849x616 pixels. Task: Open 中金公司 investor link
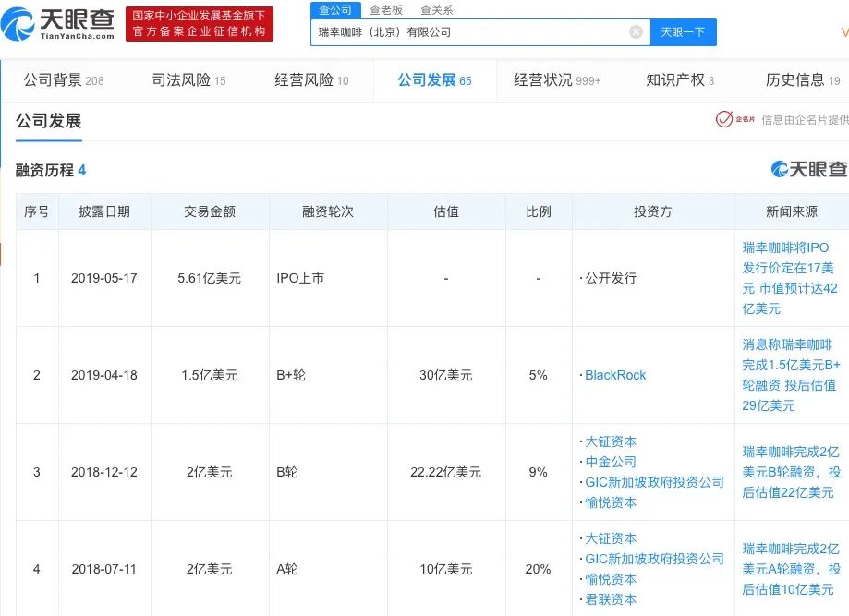click(x=611, y=462)
